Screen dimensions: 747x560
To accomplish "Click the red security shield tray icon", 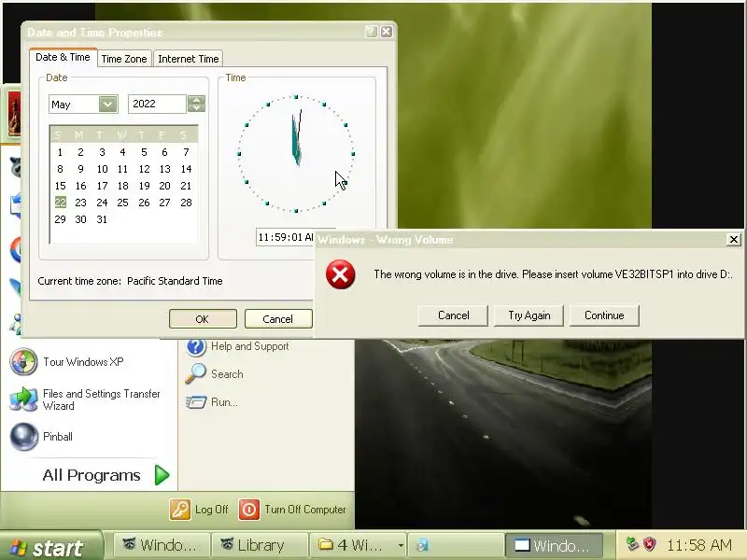I will coord(649,544).
